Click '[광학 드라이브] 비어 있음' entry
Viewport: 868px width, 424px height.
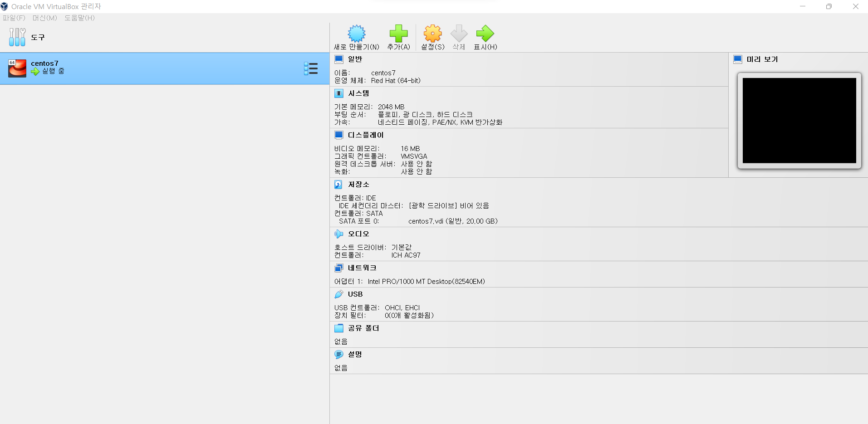[x=449, y=206]
